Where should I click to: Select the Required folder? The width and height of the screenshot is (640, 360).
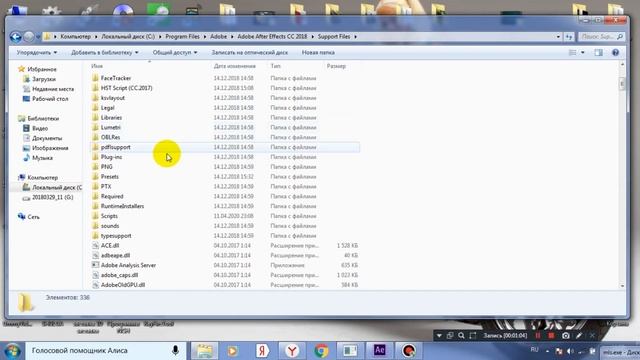pyautogui.click(x=112, y=196)
